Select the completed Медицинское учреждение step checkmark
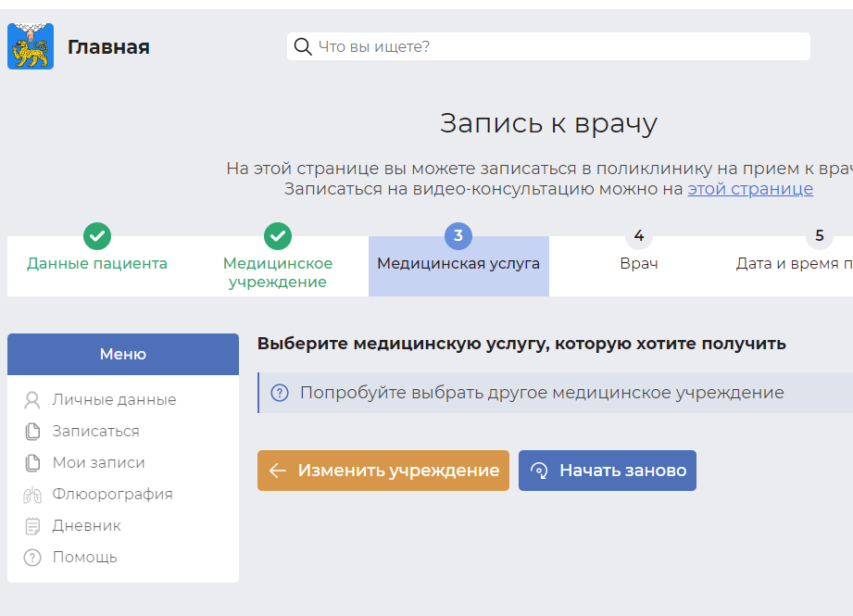 click(x=277, y=236)
